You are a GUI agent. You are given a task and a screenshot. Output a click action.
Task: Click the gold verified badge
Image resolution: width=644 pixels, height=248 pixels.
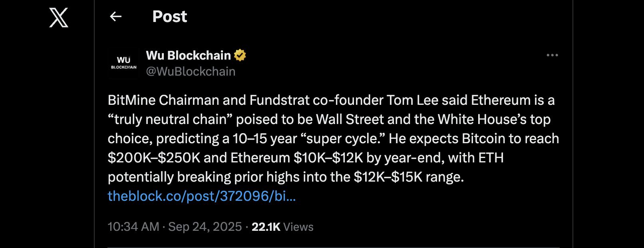(240, 55)
